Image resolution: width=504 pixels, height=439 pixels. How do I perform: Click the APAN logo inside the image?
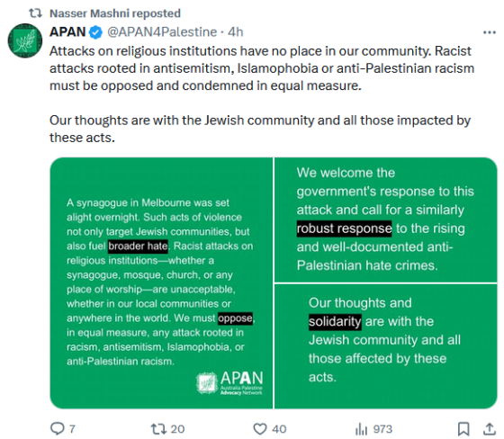pos(229,382)
